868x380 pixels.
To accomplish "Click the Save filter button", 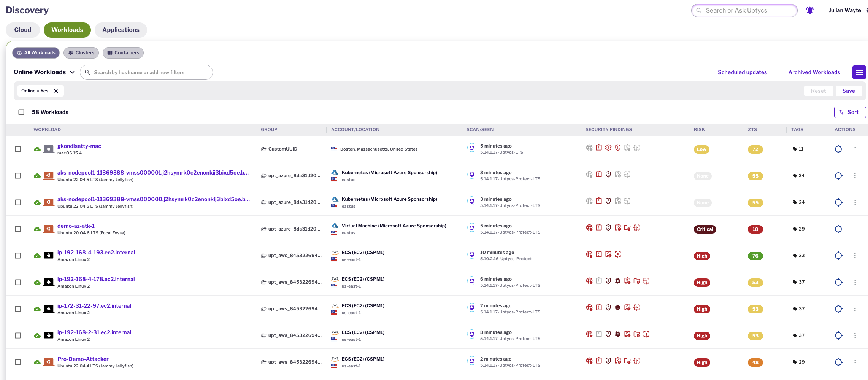I will tap(849, 91).
